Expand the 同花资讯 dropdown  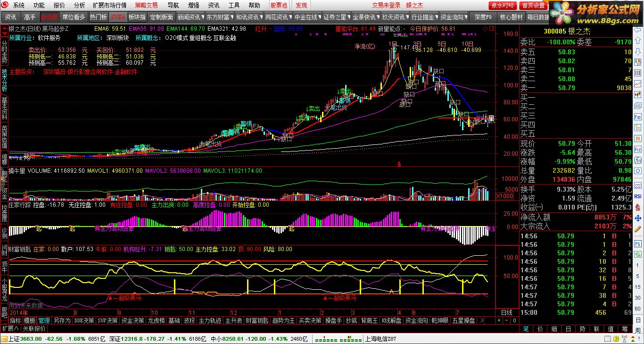290,17
